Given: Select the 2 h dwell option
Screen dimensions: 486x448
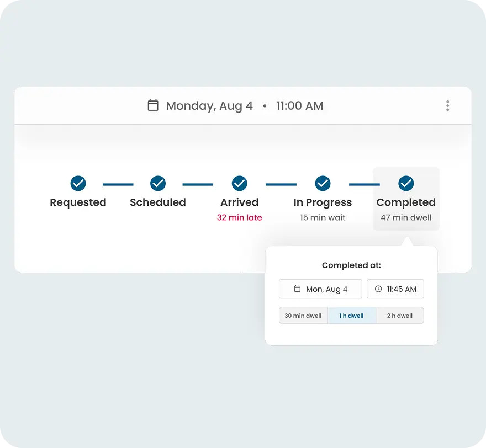Looking at the screenshot, I should pos(400,316).
